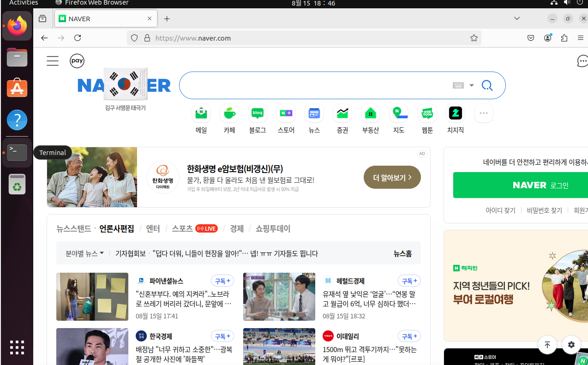
Task: Switch to the 엔터 tab
Action: tap(153, 228)
